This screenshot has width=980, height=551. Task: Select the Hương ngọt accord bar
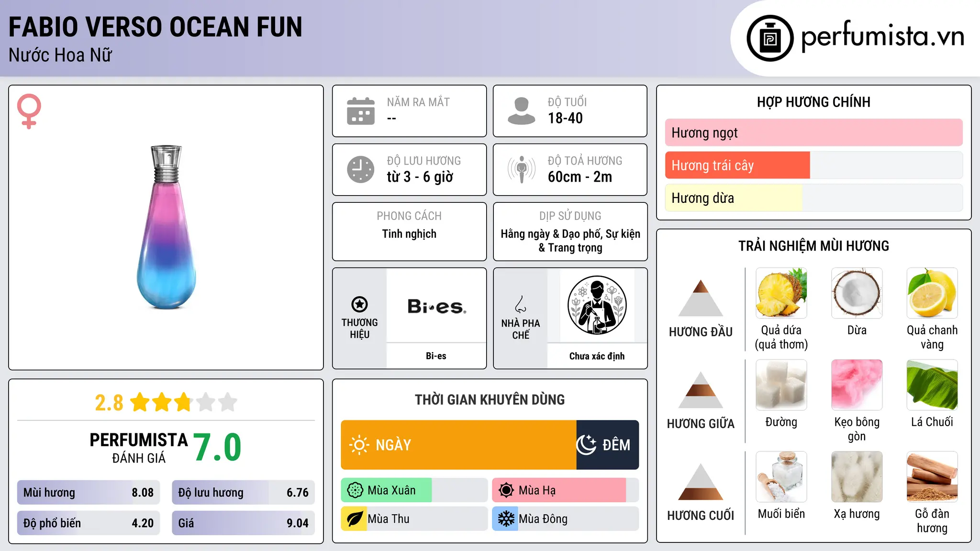click(814, 132)
